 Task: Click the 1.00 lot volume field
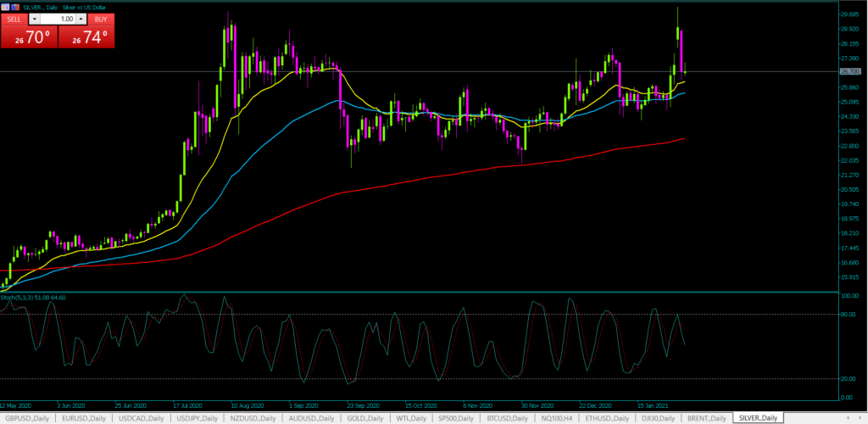pyautogui.click(x=58, y=18)
